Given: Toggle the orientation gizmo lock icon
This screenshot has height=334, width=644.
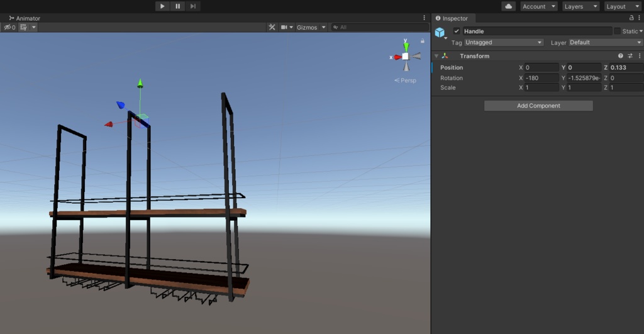Looking at the screenshot, I should 422,41.
